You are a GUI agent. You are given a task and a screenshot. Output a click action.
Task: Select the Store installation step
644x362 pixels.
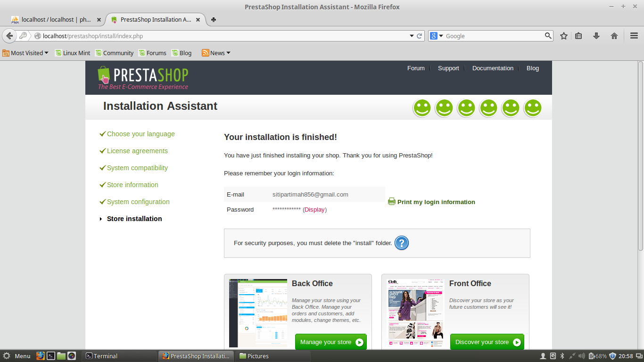tap(134, 219)
